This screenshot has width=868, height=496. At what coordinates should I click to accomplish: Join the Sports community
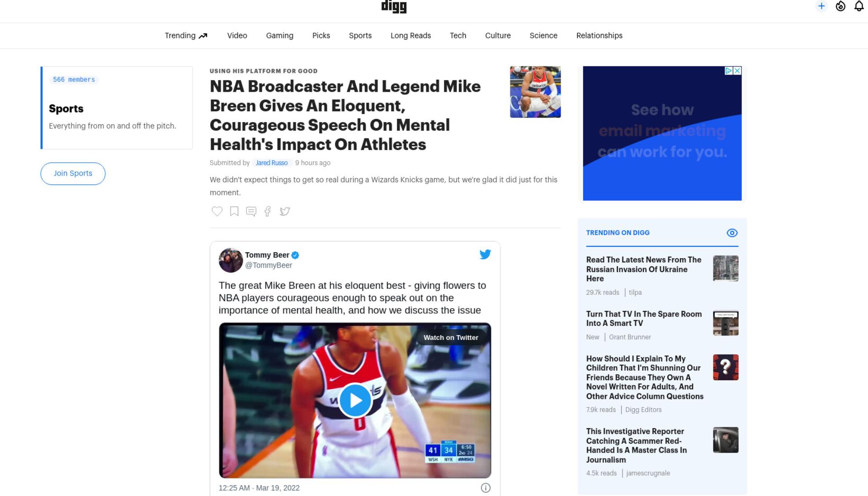[73, 174]
